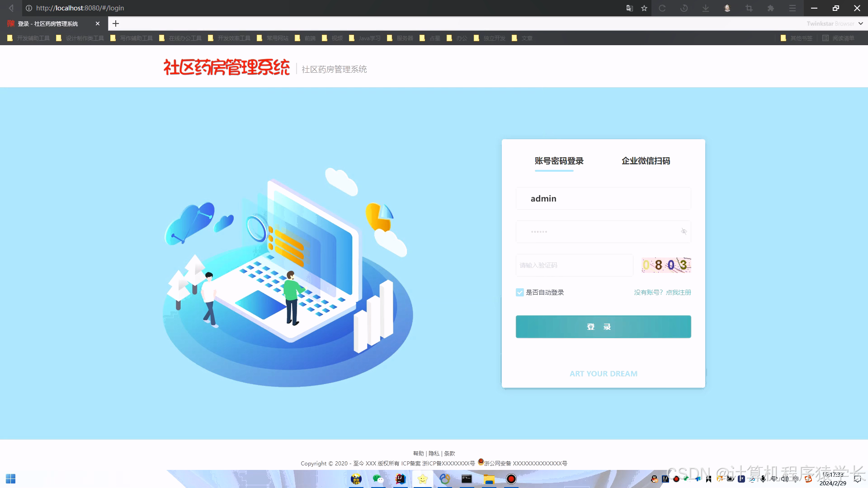Uncheck the 是否自动登录 checkbox
The image size is (868, 488).
[x=519, y=292]
